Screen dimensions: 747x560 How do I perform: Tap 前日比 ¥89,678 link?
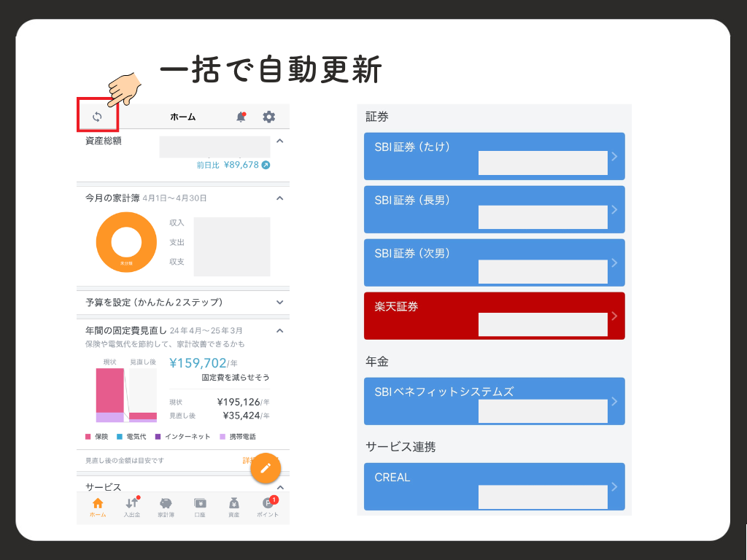point(233,165)
